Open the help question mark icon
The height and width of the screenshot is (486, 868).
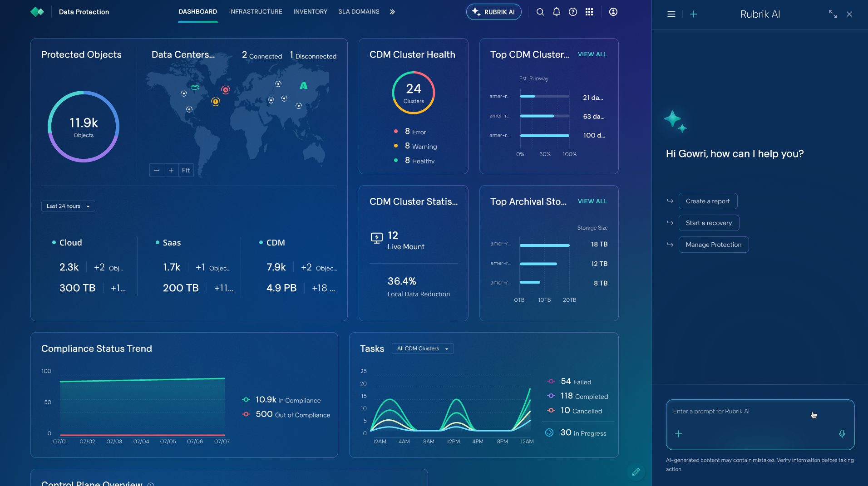(573, 12)
